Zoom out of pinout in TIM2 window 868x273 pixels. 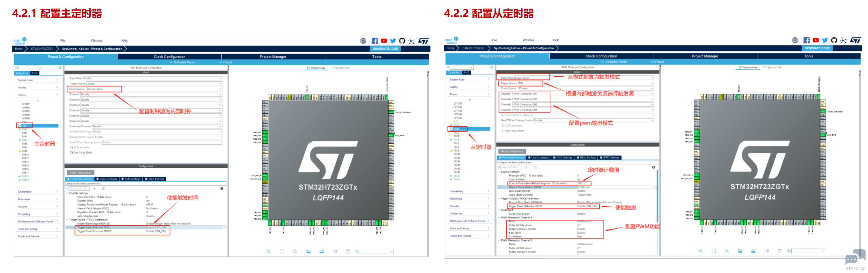coord(727,251)
